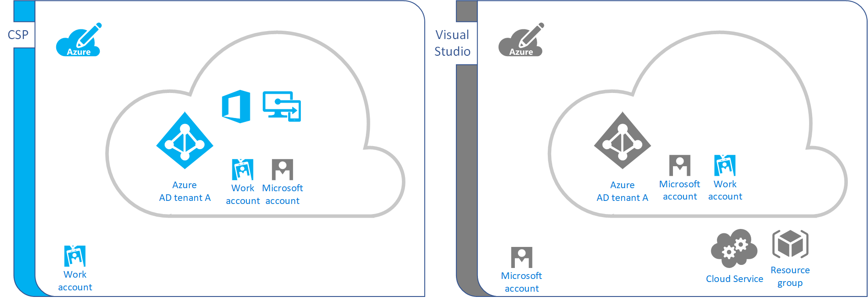Screen dimensions: 868x300
Task: Select the CSP panel label
Action: coord(18,35)
